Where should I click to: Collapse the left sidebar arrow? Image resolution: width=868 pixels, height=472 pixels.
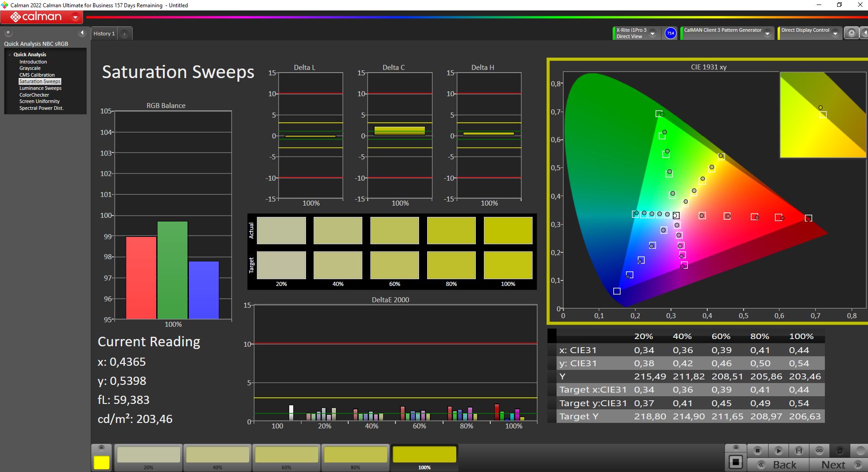(82, 33)
